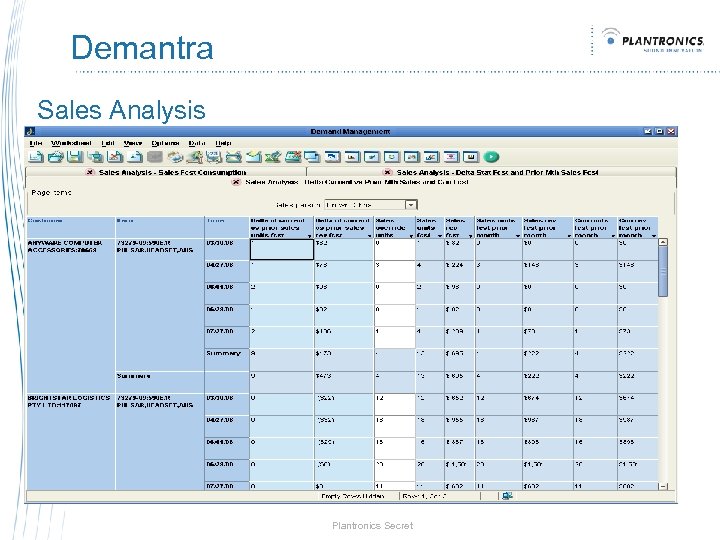Viewport: 720px width, 540px height.
Task: Click override units cell for Anyware 04/27/08
Action: pyautogui.click(x=394, y=271)
